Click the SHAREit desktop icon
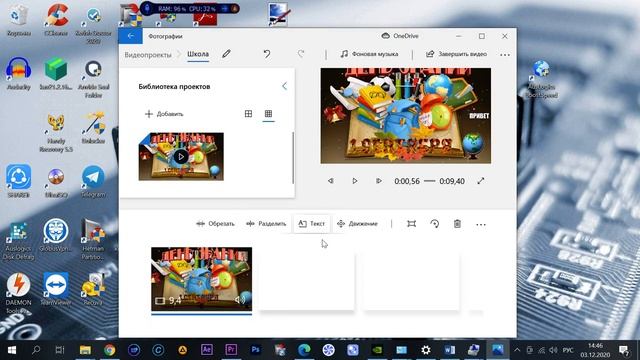The image size is (640, 360). [18, 182]
